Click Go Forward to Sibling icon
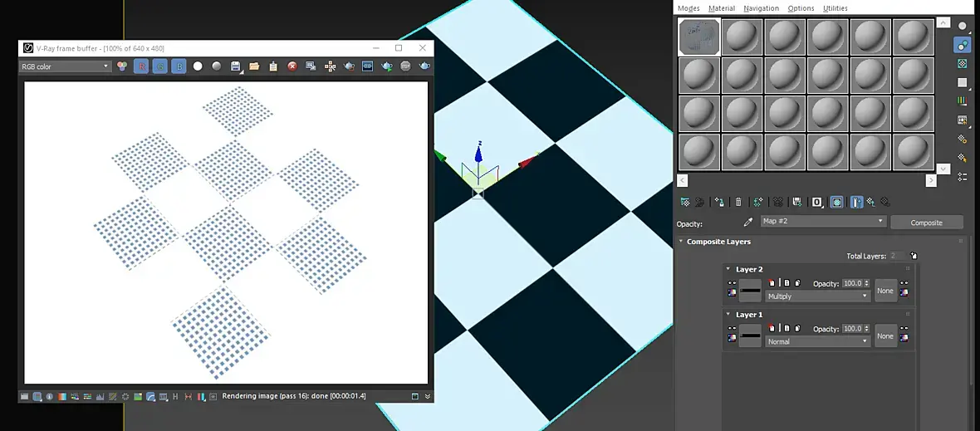The image size is (980, 431). [885, 202]
